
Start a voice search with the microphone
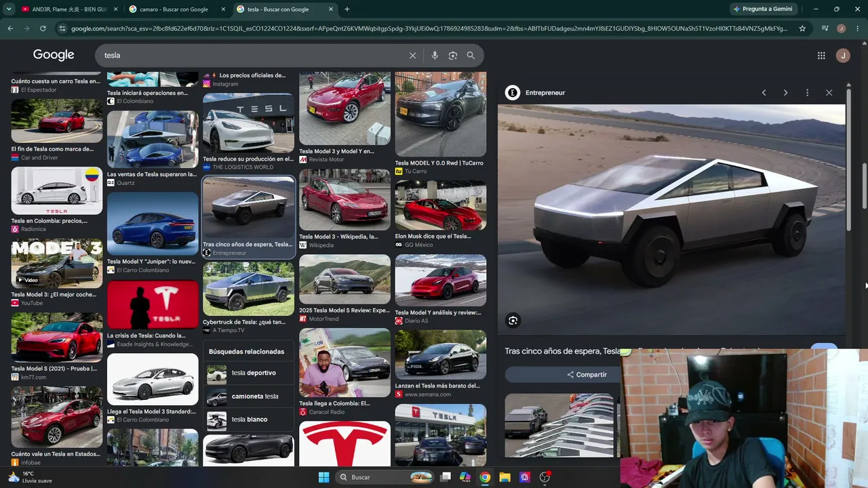point(435,56)
